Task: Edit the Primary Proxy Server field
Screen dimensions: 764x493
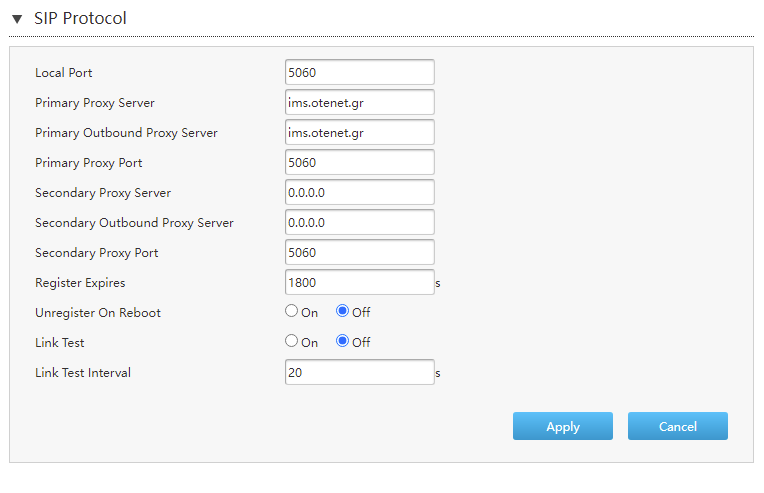Action: pyautogui.click(x=360, y=102)
